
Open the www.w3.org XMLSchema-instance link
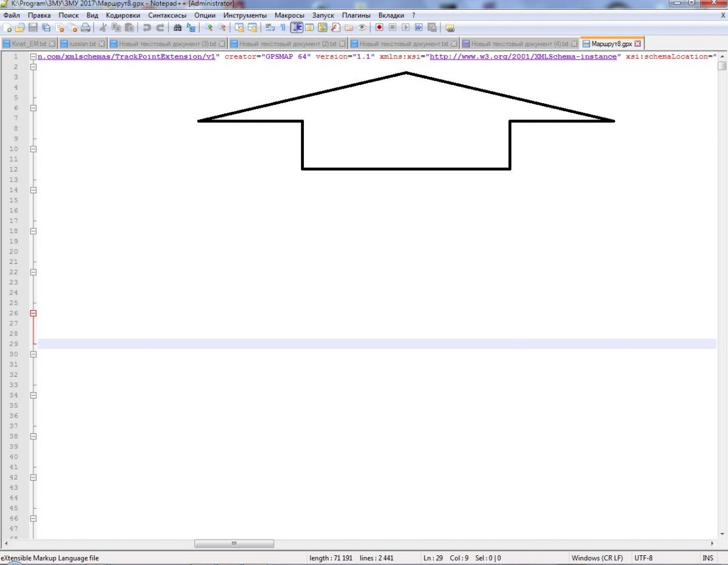coord(523,56)
